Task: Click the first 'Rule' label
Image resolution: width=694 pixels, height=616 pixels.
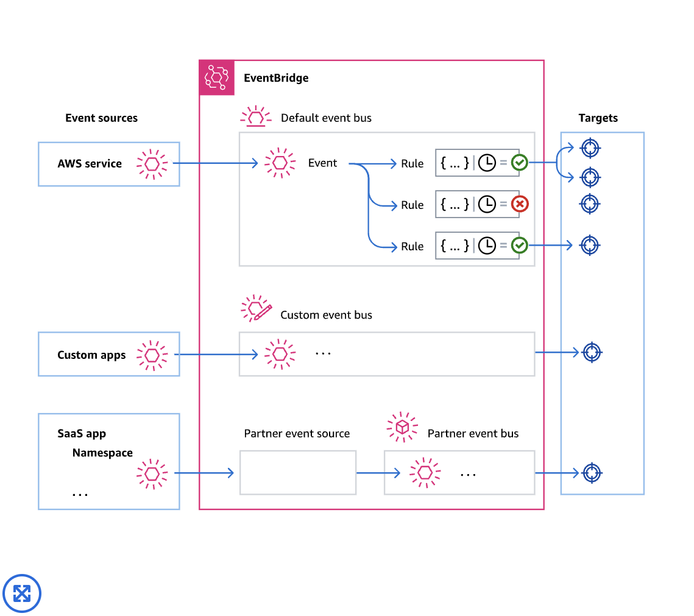Action: coord(413,164)
